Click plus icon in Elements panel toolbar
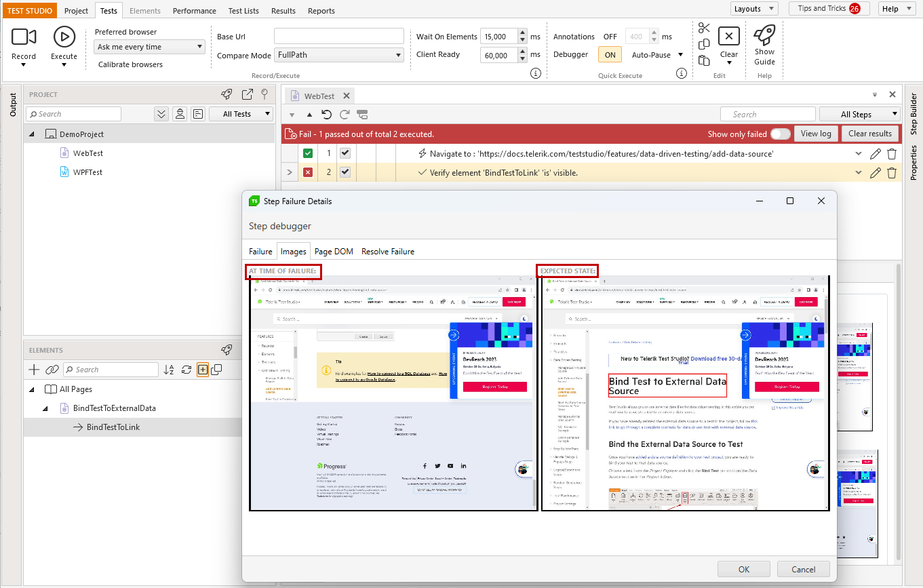This screenshot has width=923, height=588. 34,370
